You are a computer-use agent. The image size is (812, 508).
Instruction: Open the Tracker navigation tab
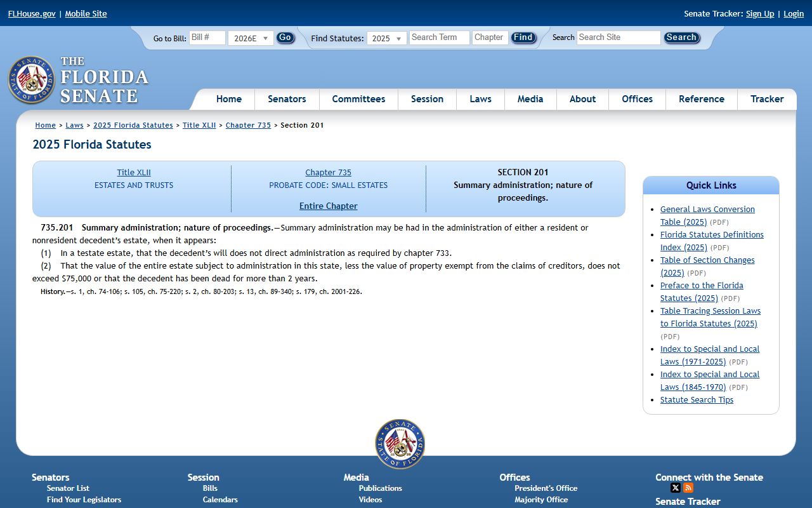pos(767,99)
